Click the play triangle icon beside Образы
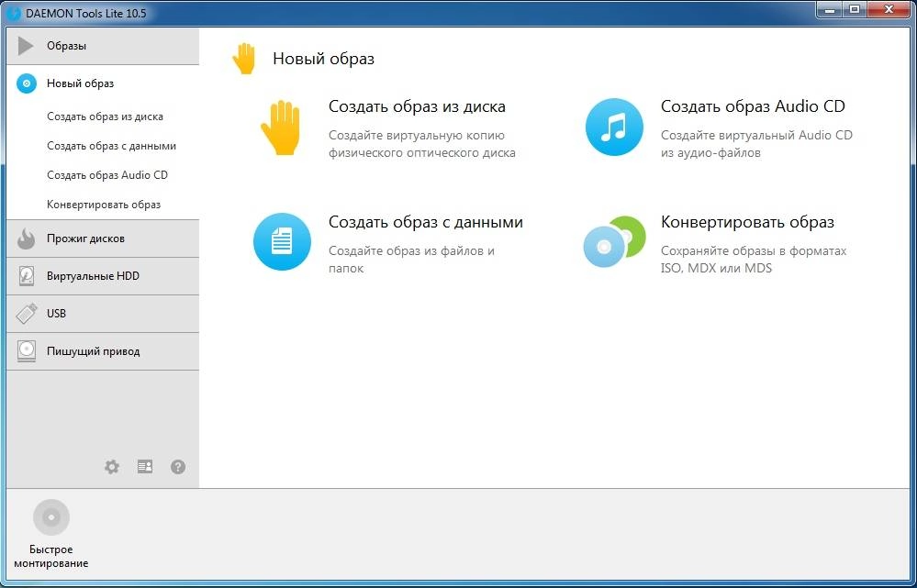917x588 pixels. 25,46
